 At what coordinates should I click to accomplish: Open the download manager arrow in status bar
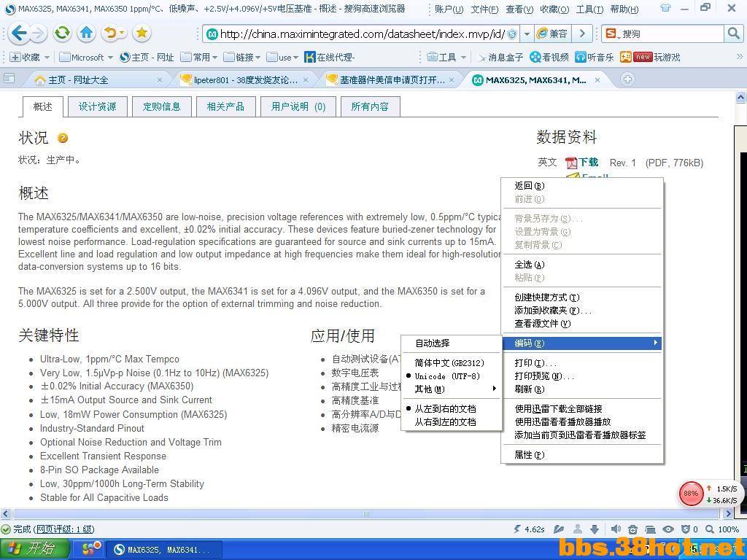click(595, 529)
